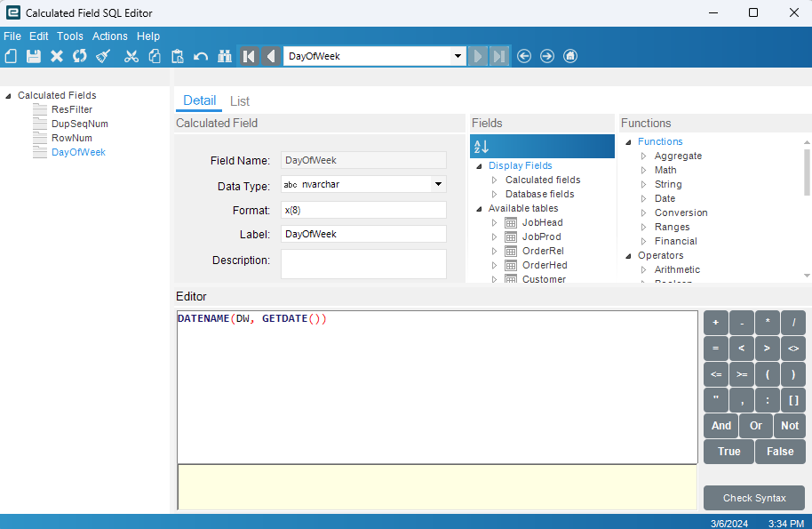
Task: Switch to the List tab
Action: (x=240, y=101)
